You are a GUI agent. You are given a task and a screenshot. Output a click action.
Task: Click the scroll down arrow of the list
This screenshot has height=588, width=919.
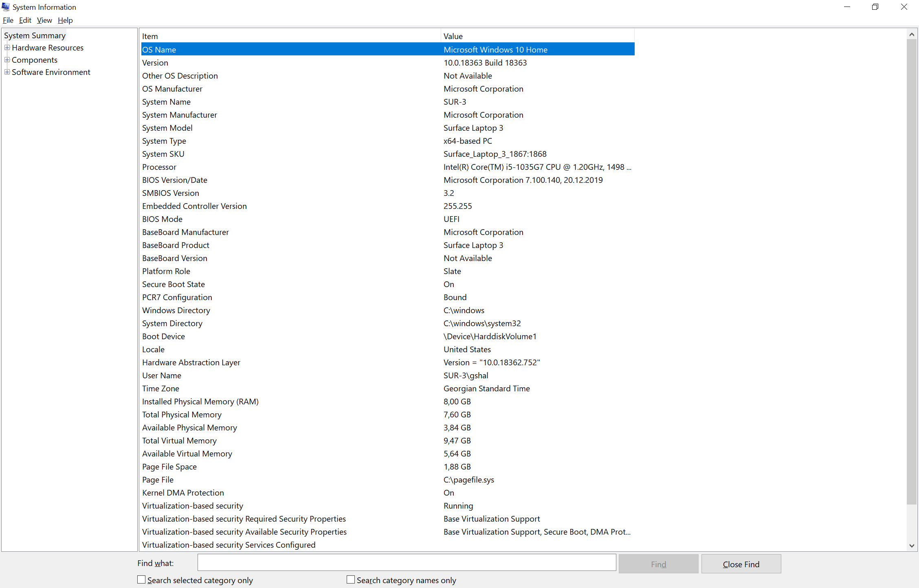(912, 546)
